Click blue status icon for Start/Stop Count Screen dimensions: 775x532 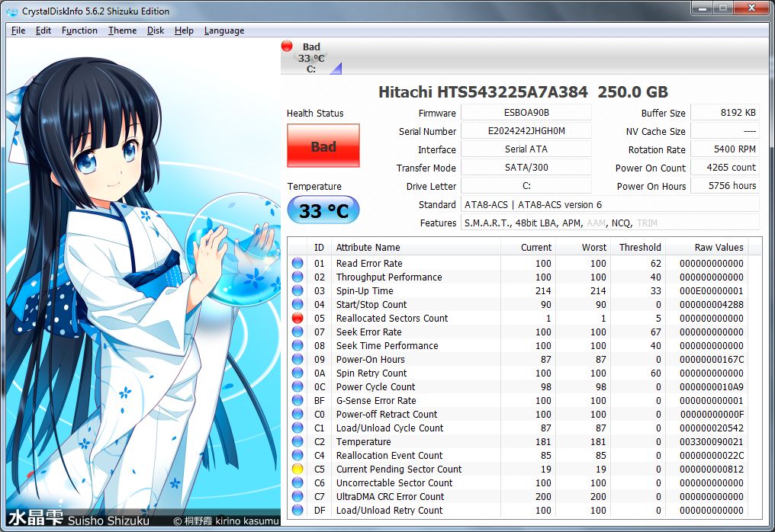297,304
